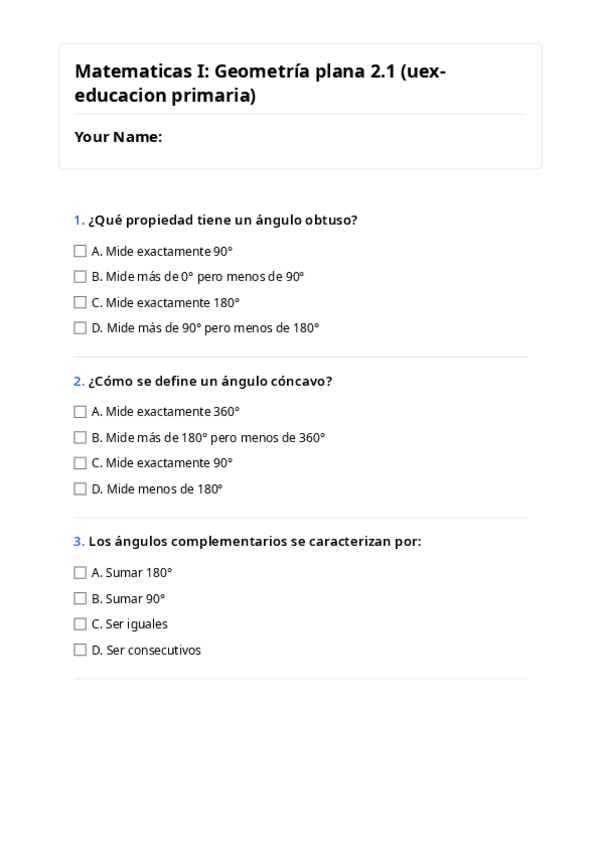Check the 'Mide menos de 180°' box
This screenshot has height=848, width=600.
point(80,489)
